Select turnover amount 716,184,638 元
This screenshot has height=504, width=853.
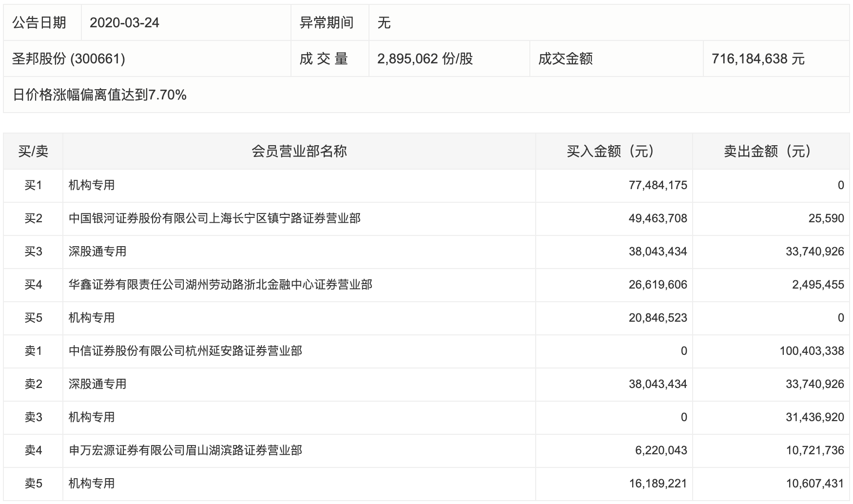point(758,59)
